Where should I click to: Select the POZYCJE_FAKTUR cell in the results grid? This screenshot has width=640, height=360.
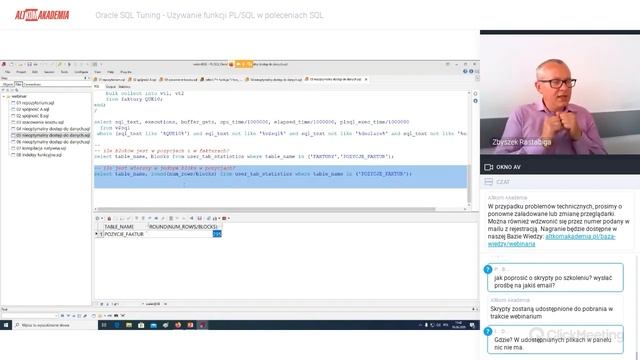(x=124, y=234)
